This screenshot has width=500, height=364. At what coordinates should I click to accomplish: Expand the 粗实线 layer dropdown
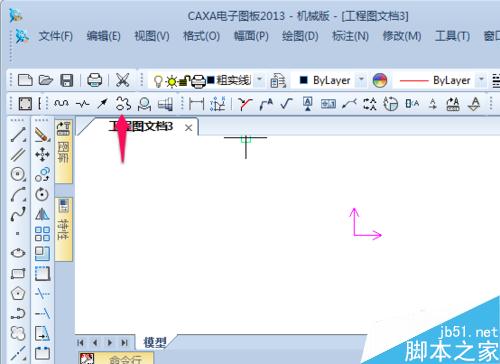[259, 80]
